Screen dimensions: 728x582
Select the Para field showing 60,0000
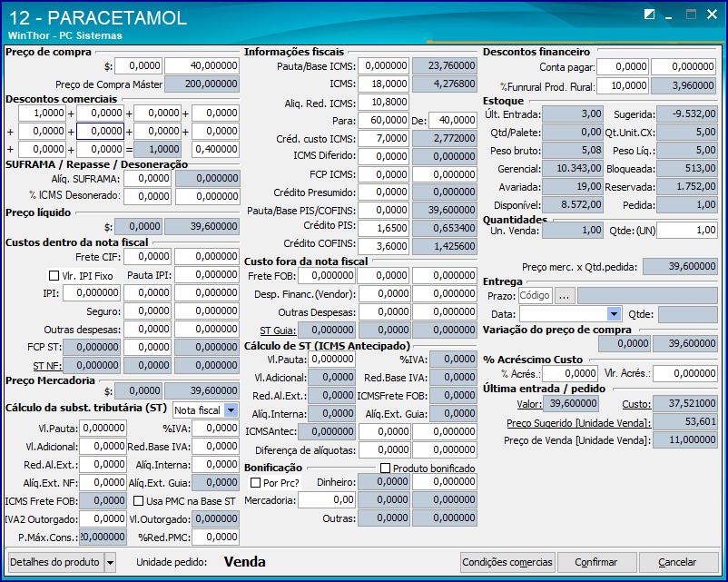click(383, 120)
